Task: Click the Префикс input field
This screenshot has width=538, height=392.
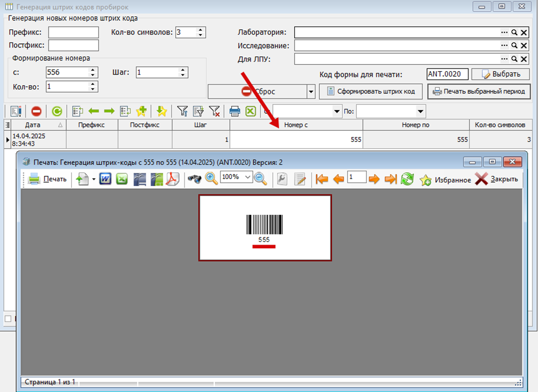Action: click(73, 32)
